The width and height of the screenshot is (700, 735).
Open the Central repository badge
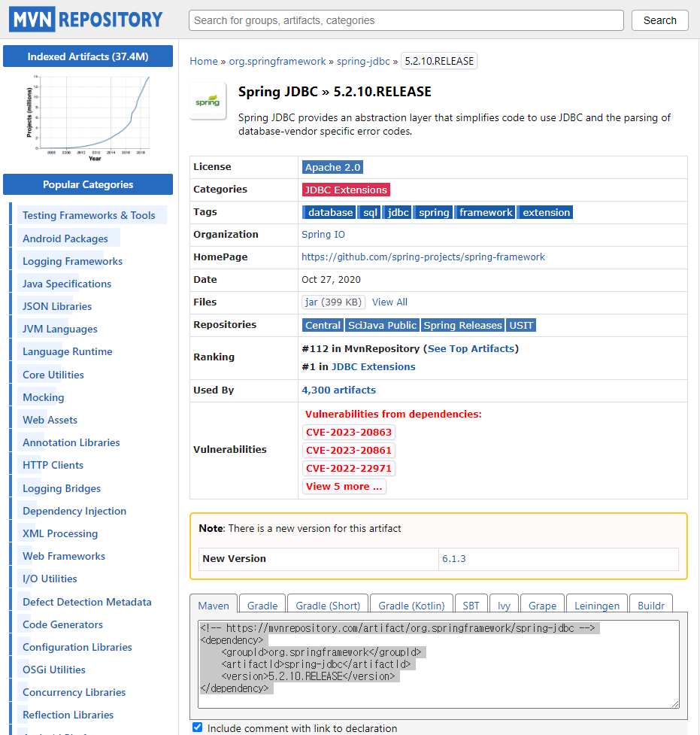click(323, 325)
